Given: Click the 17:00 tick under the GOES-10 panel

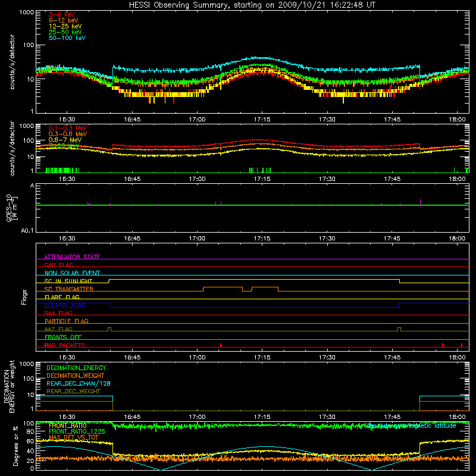Looking at the screenshot, I should (197, 239).
